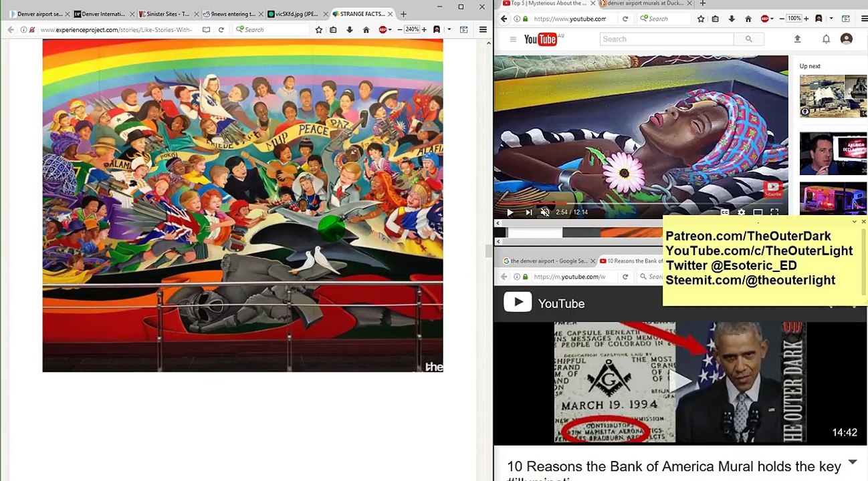868x481 pixels.
Task: Open downloads arrow in the YouTube window
Action: point(732,19)
